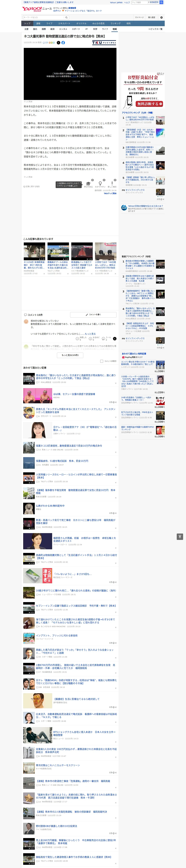Open 飲酒運転バック走行 thumbnail article

(x=82, y=251)
